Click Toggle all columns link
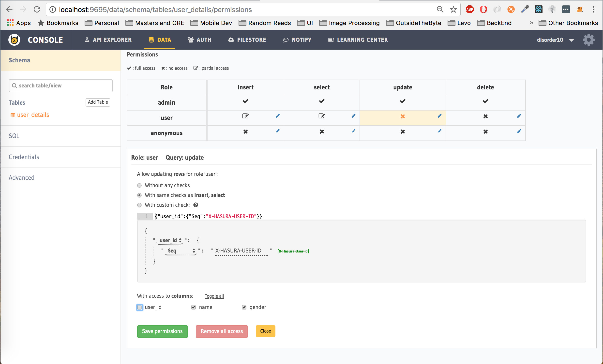 214,296
